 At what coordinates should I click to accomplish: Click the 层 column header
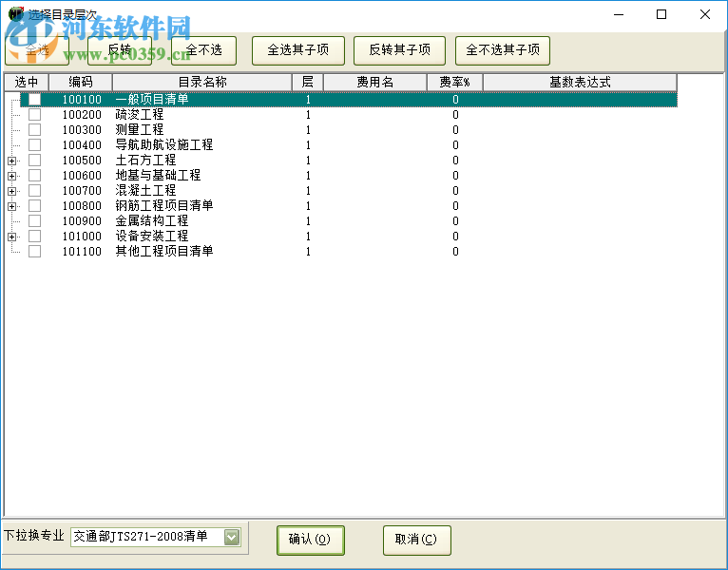[x=307, y=82]
